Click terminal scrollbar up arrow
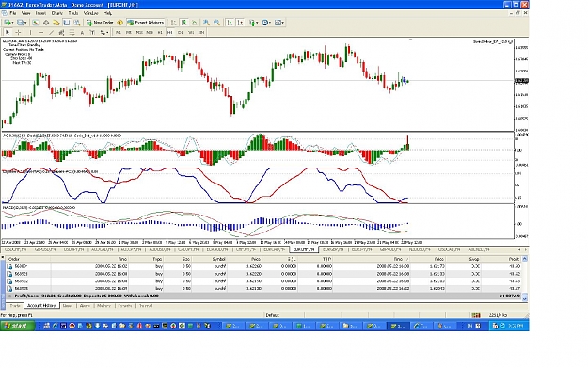Image resolution: width=588 pixels, height=368 pixels. [x=525, y=259]
